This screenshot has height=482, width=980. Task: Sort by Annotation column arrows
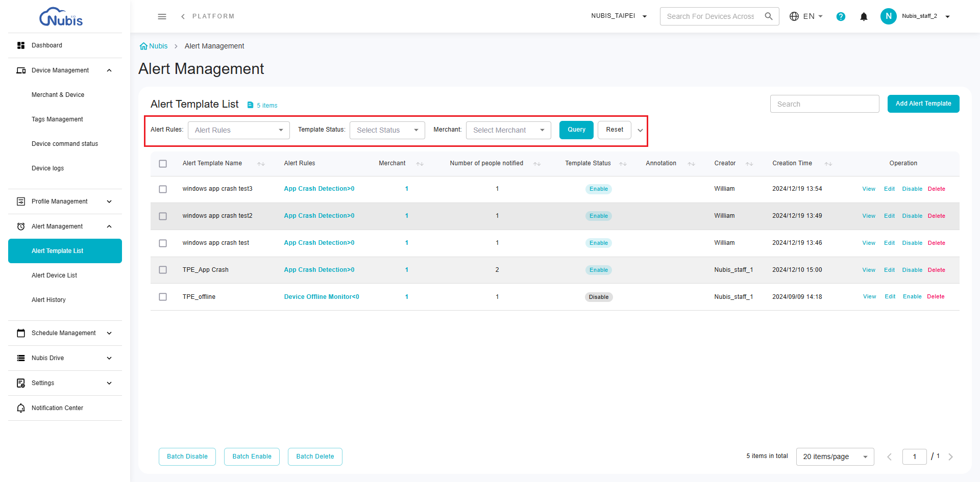[691, 164]
